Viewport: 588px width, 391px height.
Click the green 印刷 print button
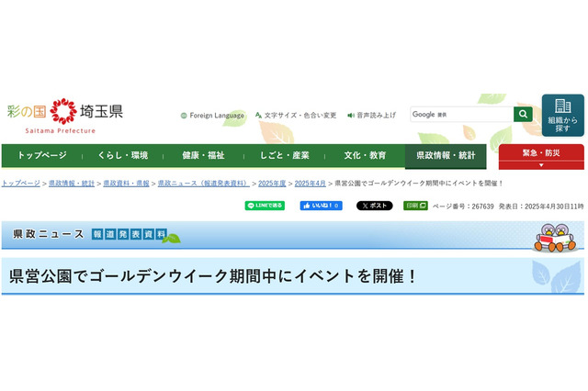point(415,206)
